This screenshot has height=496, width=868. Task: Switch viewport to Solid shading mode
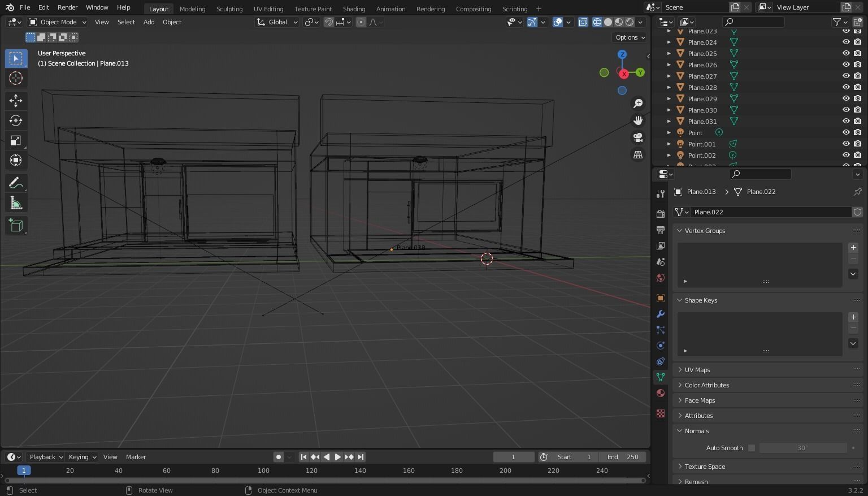tap(608, 22)
